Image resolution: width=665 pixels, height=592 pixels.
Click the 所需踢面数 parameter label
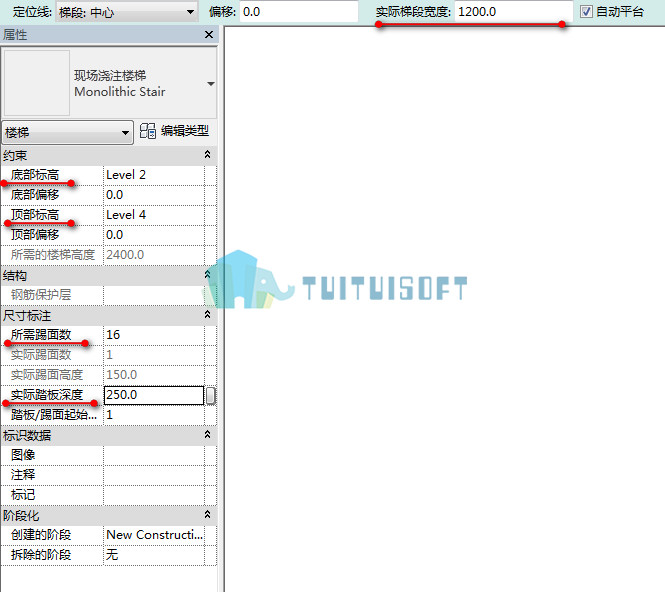[41, 335]
